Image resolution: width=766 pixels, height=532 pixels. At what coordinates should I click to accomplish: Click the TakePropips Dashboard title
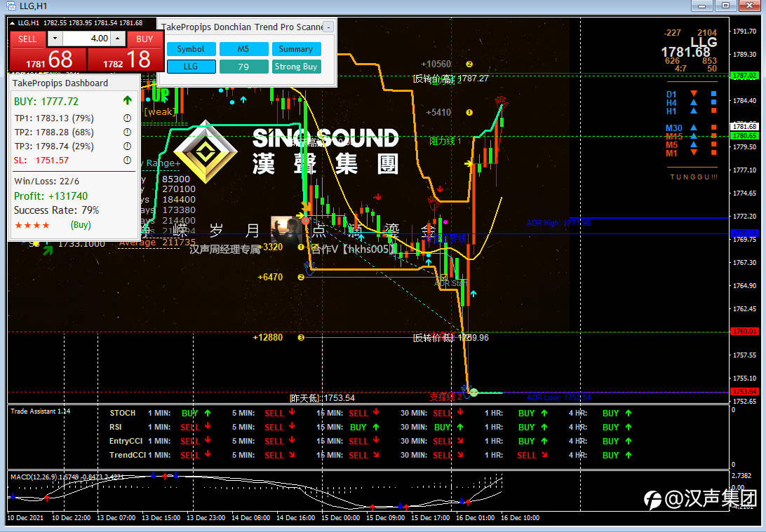click(60, 83)
